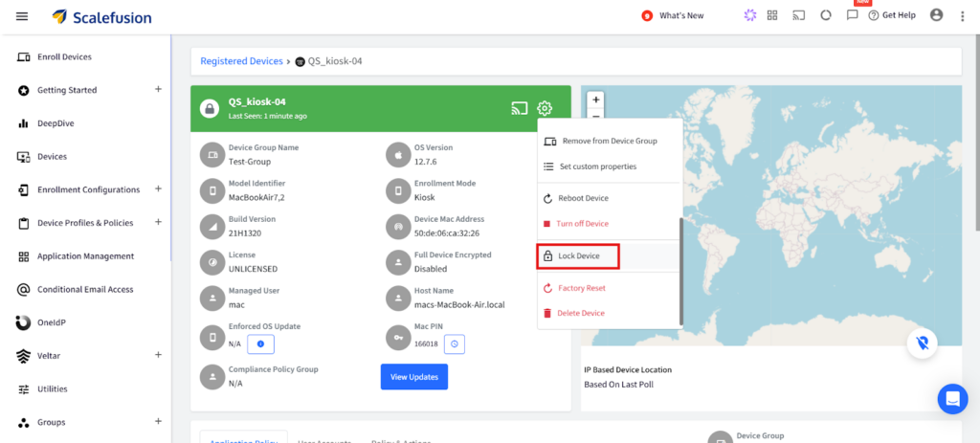Expand Enrollment Configurations plus icon
The image size is (980, 443).
pyautogui.click(x=158, y=188)
